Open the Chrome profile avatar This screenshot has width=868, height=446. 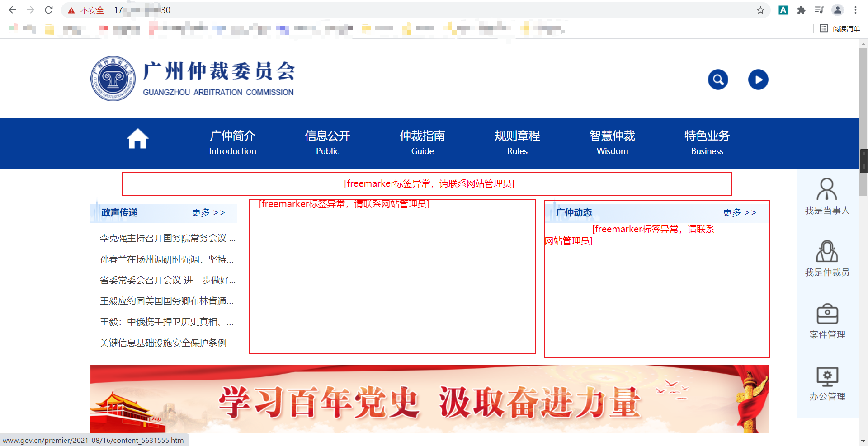pos(838,10)
